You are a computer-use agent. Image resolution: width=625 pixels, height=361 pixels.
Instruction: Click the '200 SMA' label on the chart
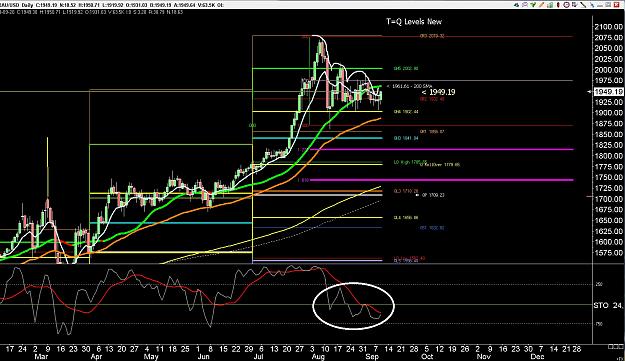pyautogui.click(x=424, y=86)
